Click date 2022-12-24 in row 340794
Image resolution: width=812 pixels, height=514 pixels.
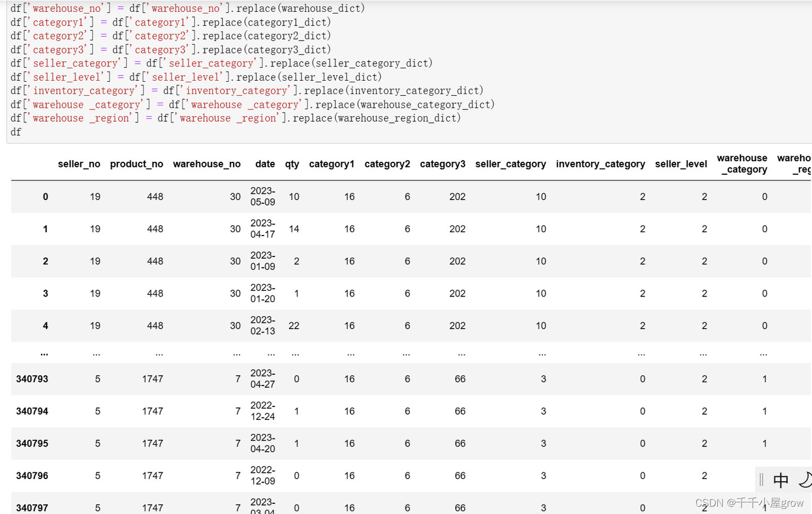pos(263,411)
